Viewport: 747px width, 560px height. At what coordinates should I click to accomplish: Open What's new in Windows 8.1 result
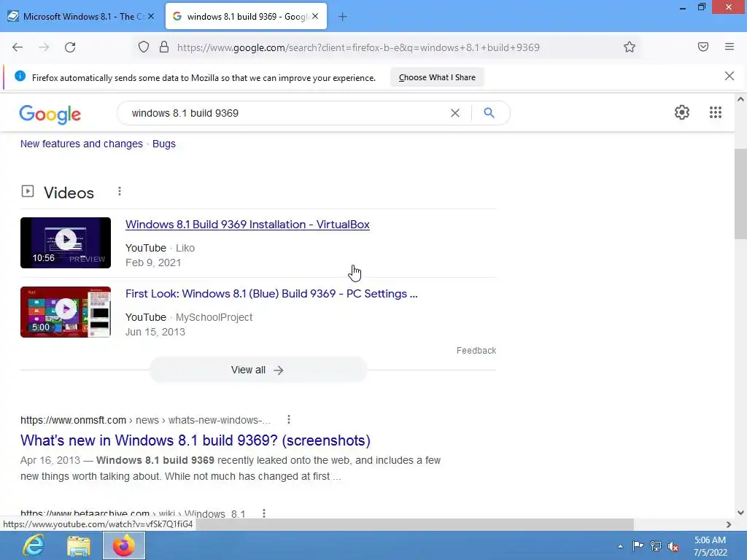point(196,440)
